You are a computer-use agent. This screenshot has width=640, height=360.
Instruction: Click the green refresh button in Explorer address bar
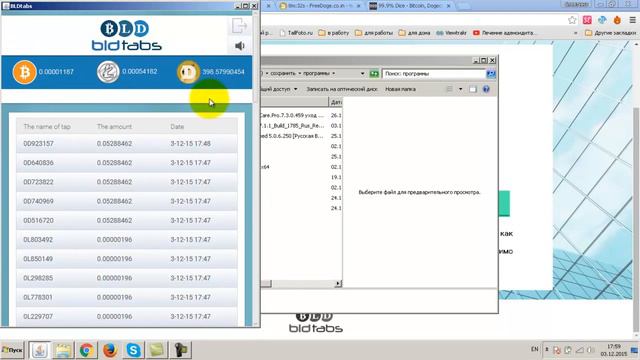pos(374,73)
